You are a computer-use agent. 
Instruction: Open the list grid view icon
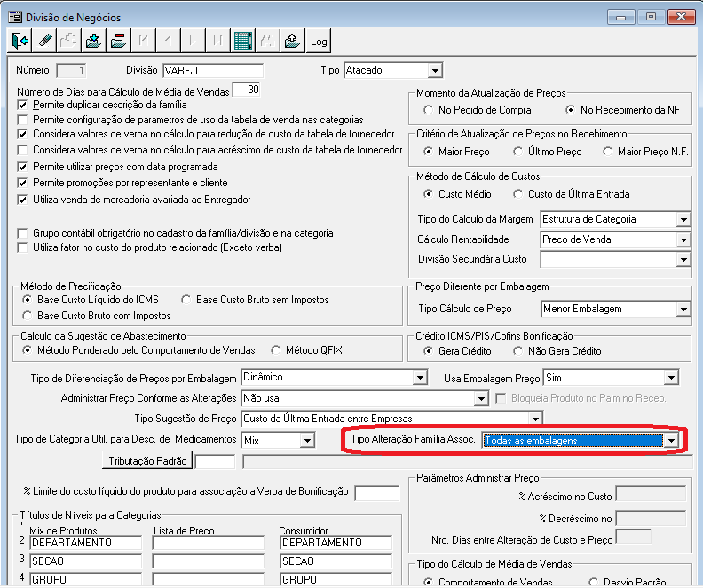point(242,41)
